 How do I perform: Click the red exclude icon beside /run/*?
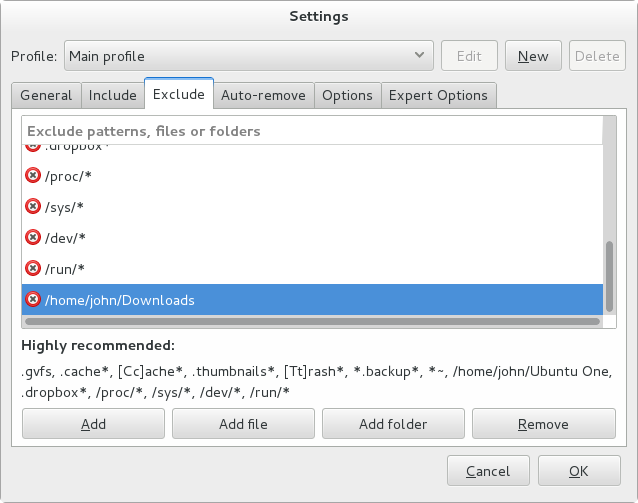[33, 269]
